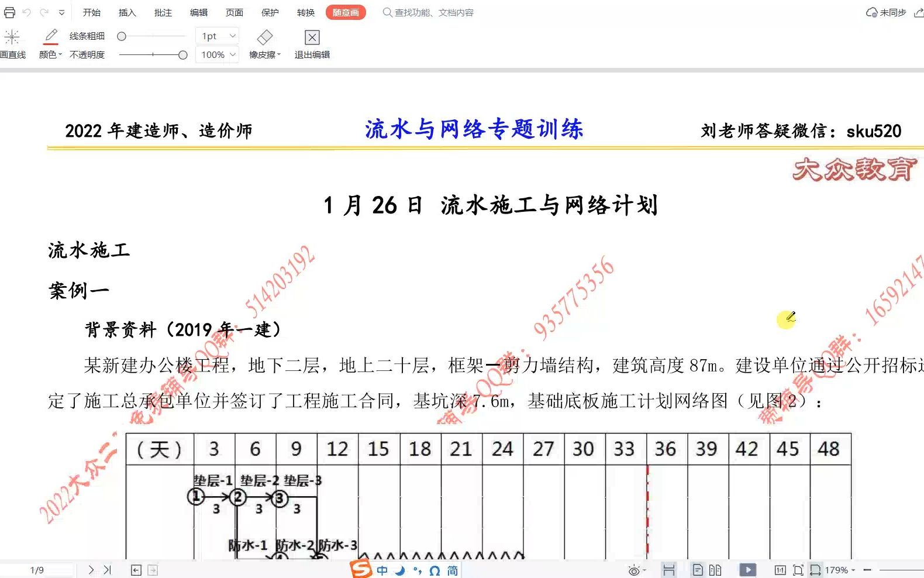The image size is (924, 578).
Task: Jump to the last page arrow
Action: click(x=108, y=570)
